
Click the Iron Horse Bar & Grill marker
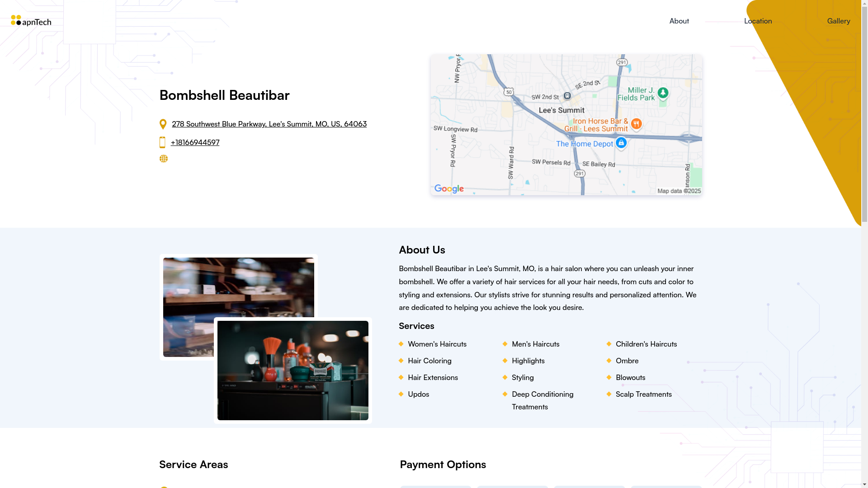(636, 124)
